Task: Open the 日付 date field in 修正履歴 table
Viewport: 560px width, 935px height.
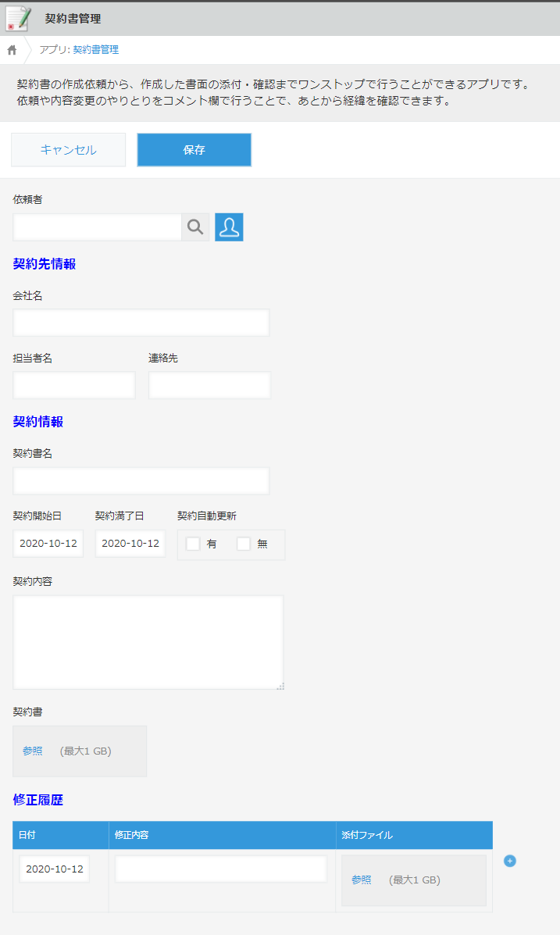Action: click(54, 869)
